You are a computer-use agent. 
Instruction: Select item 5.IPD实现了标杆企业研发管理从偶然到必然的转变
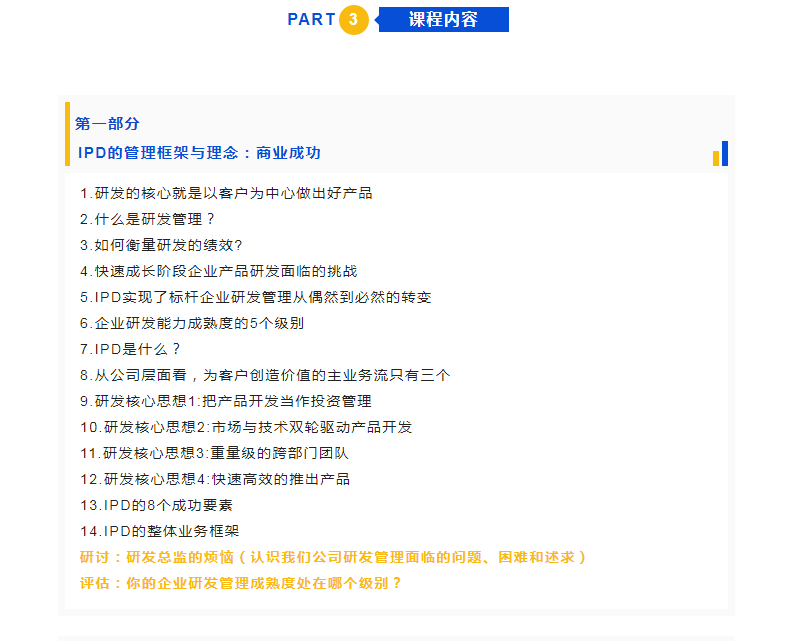pos(255,297)
